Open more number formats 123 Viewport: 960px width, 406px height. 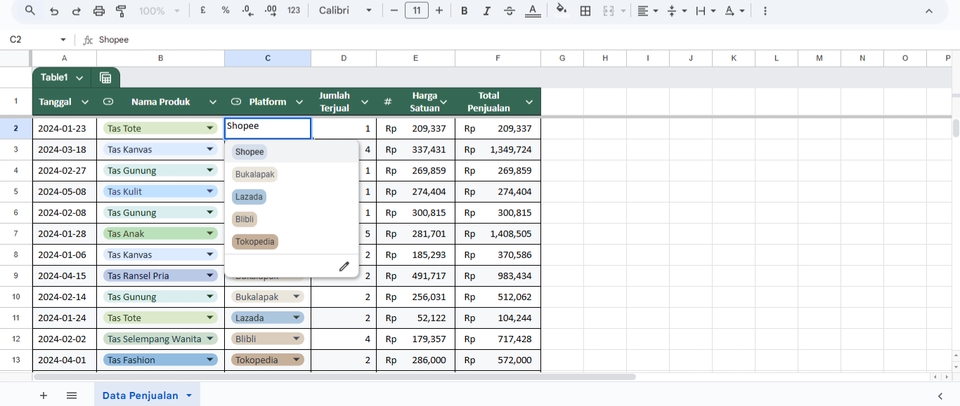[x=294, y=11]
